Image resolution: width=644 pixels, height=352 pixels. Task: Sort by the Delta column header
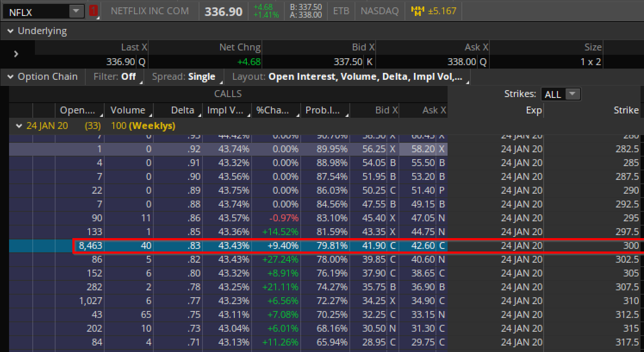[x=178, y=110]
